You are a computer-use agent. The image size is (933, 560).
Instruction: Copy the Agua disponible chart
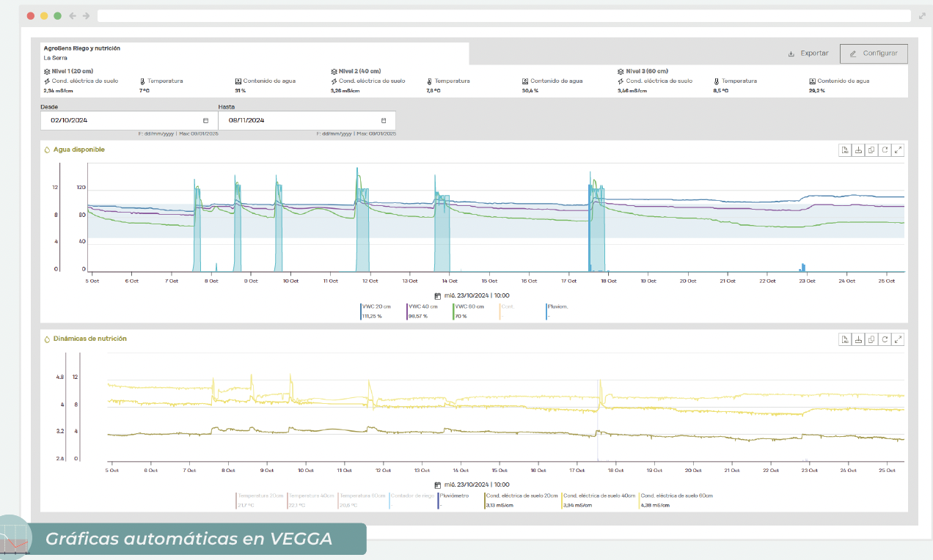pos(871,150)
